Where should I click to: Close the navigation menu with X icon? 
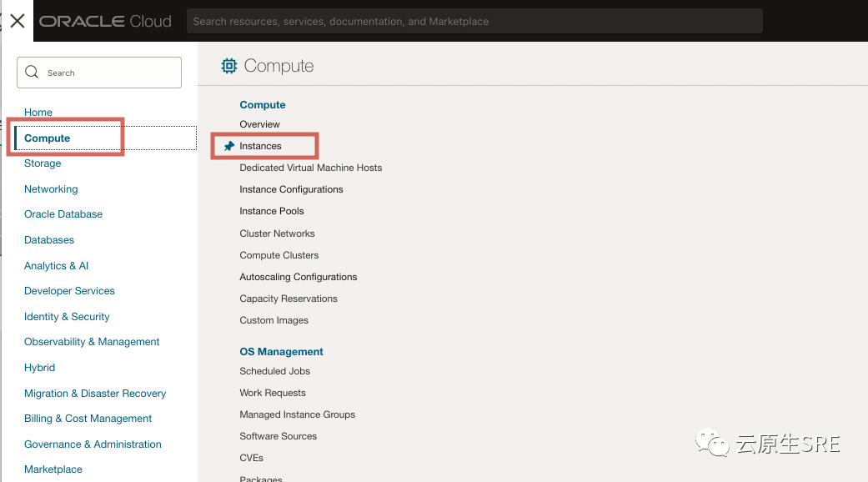(18, 21)
